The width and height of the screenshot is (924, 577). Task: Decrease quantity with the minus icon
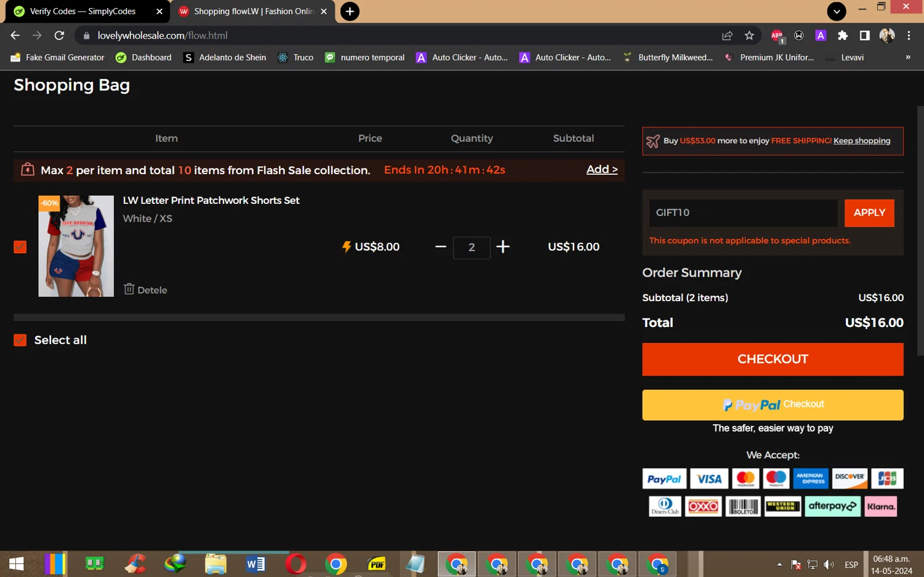(x=440, y=247)
